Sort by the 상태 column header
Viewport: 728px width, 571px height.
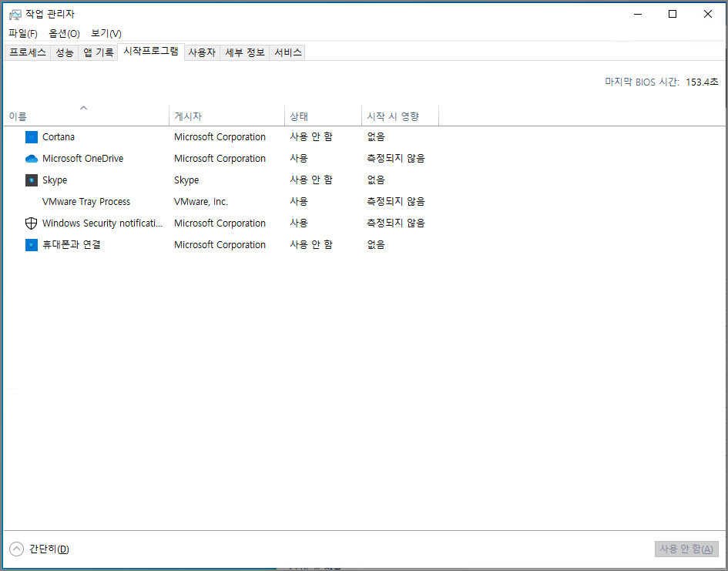pyautogui.click(x=323, y=116)
